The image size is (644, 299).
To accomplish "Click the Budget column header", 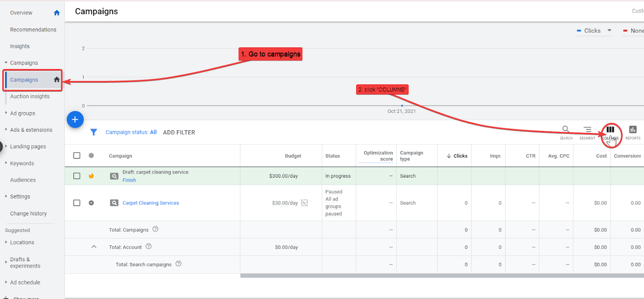I will coord(293,156).
